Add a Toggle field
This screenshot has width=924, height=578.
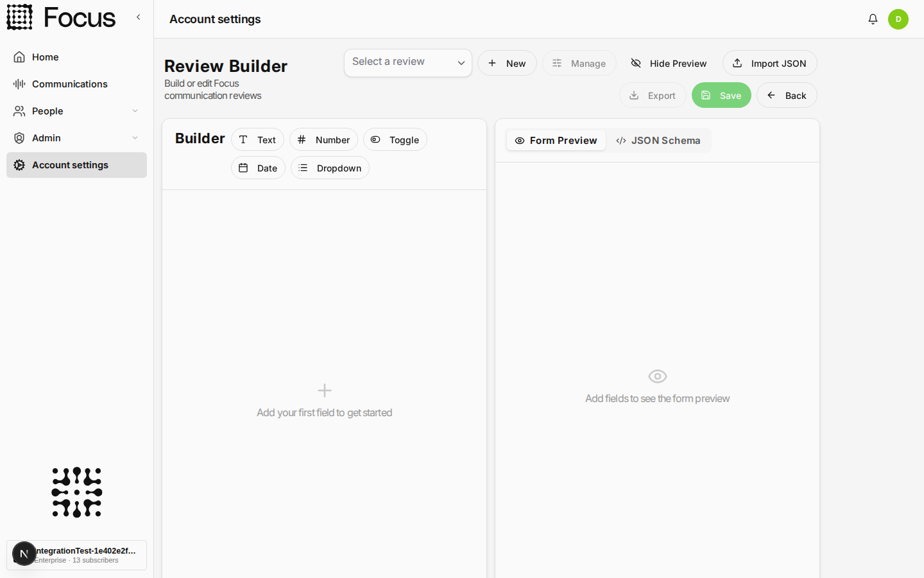395,139
